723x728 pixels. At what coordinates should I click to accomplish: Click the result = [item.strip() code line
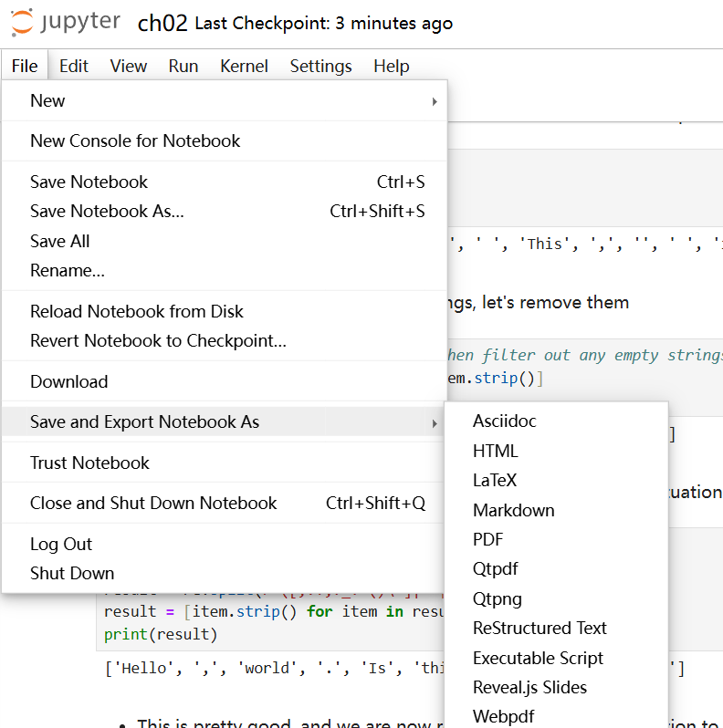click(x=274, y=611)
